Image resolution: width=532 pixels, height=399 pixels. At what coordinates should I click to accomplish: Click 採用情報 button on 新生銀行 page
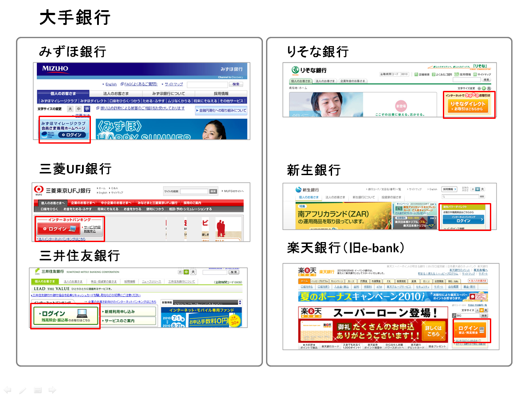[449, 189]
